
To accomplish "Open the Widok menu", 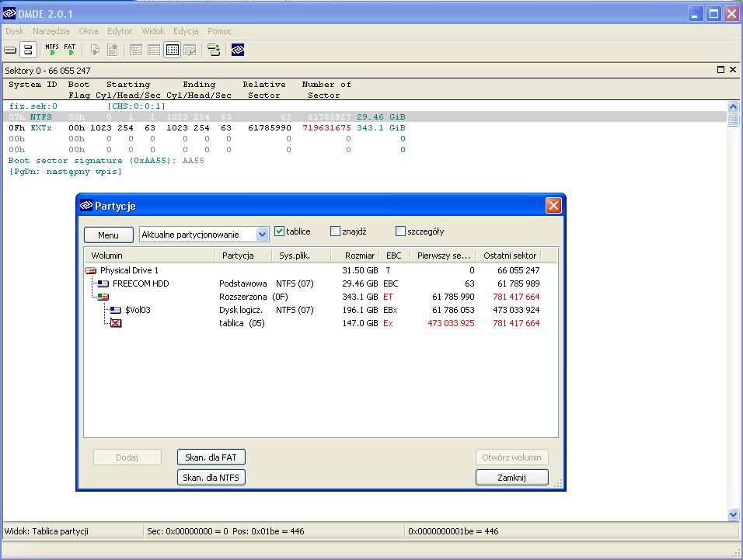I will click(153, 31).
